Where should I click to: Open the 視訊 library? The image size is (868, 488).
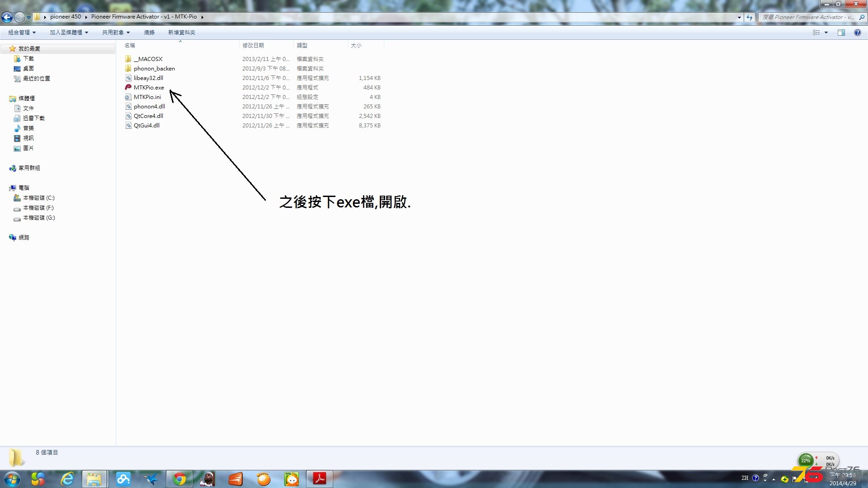point(28,138)
